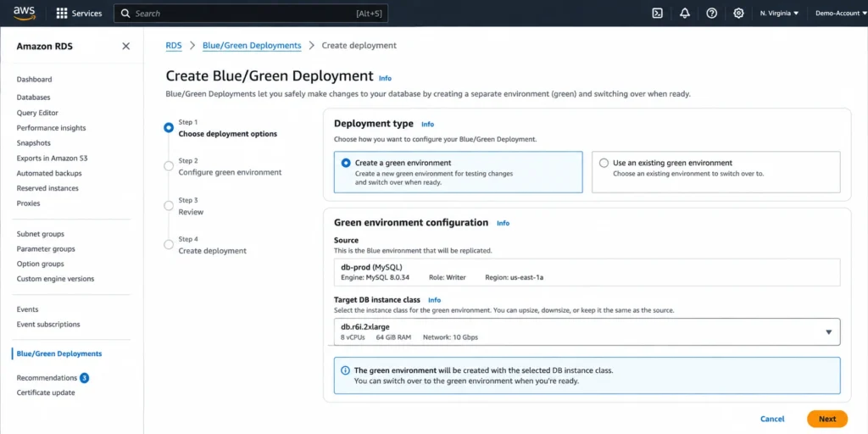868x434 pixels.
Task: Open Blue/Green Deployments in the sidebar
Action: tap(59, 353)
